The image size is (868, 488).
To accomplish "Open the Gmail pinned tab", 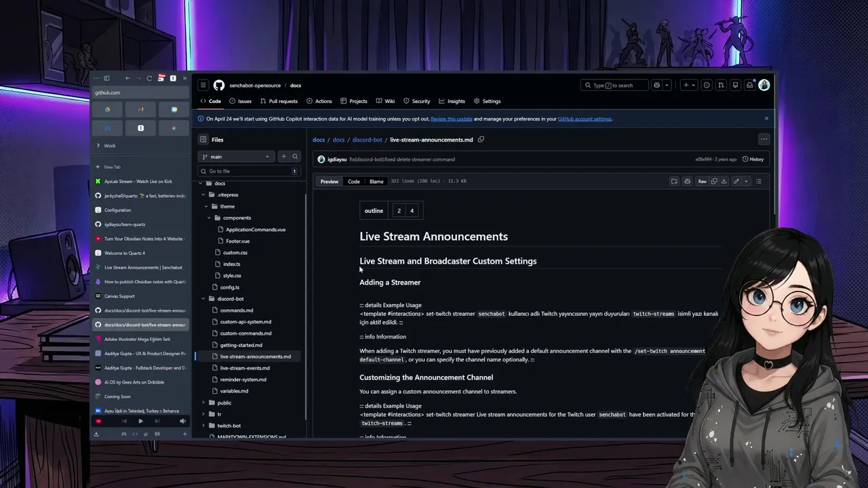I will click(140, 109).
